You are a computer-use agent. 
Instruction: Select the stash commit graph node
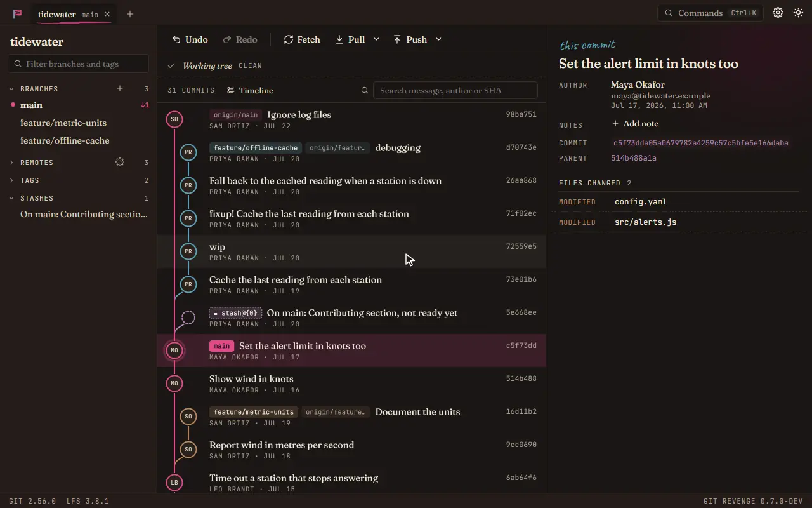(188, 317)
